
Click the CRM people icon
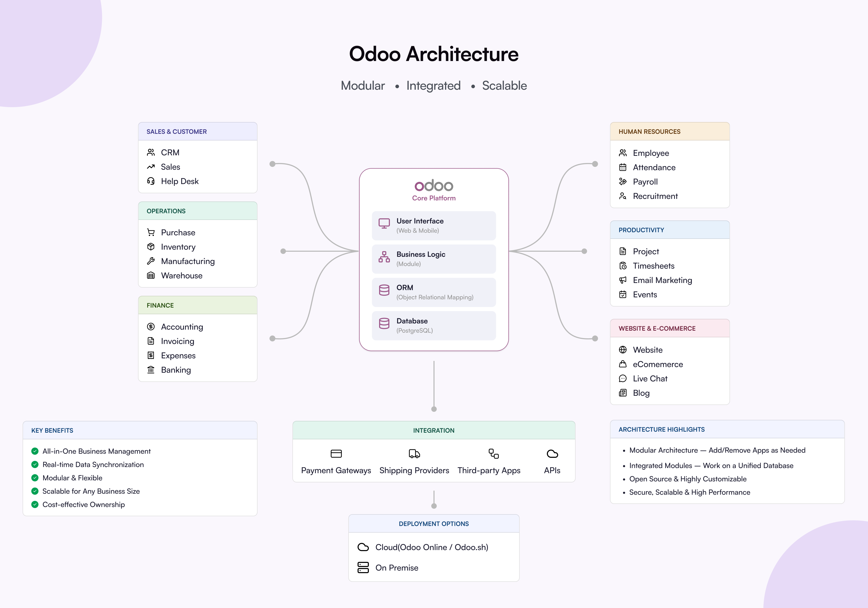(151, 152)
